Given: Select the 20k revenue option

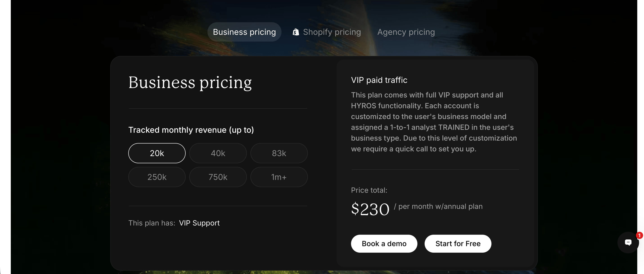Looking at the screenshot, I should tap(157, 153).
